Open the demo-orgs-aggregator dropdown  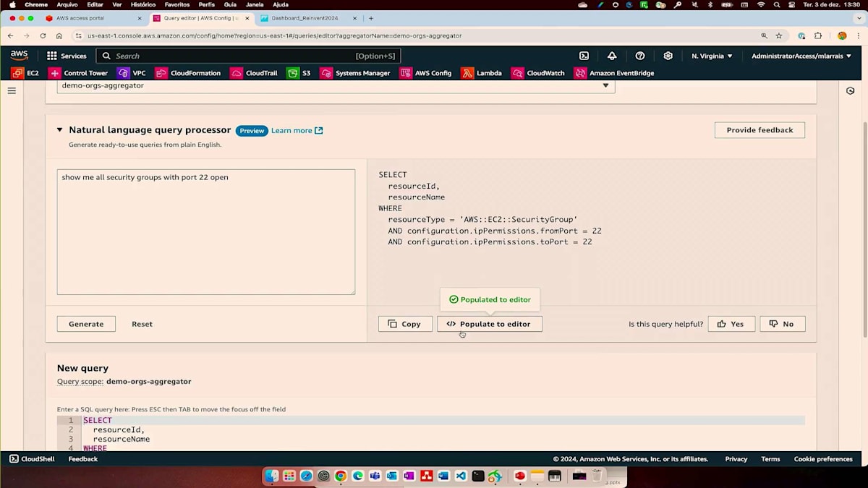(x=336, y=85)
